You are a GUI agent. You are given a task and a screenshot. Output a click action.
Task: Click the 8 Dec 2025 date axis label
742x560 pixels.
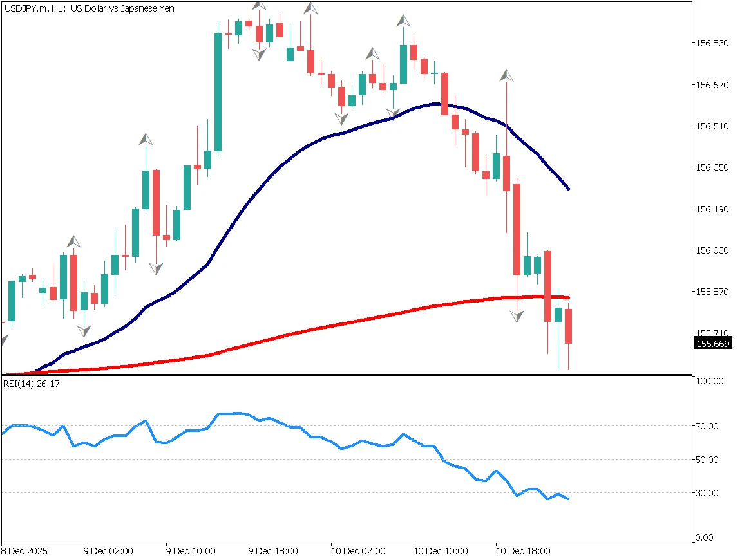pos(24,552)
